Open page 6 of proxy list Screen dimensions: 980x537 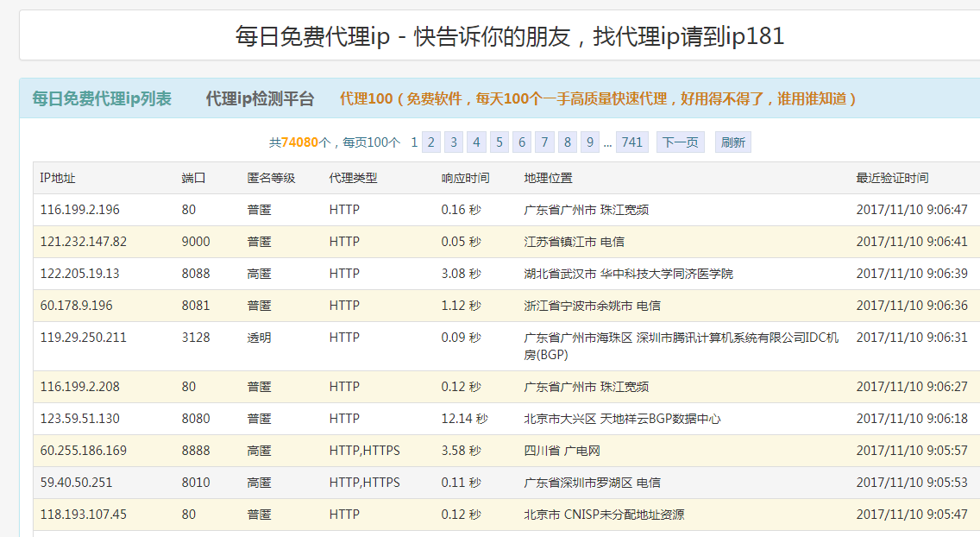pos(521,142)
